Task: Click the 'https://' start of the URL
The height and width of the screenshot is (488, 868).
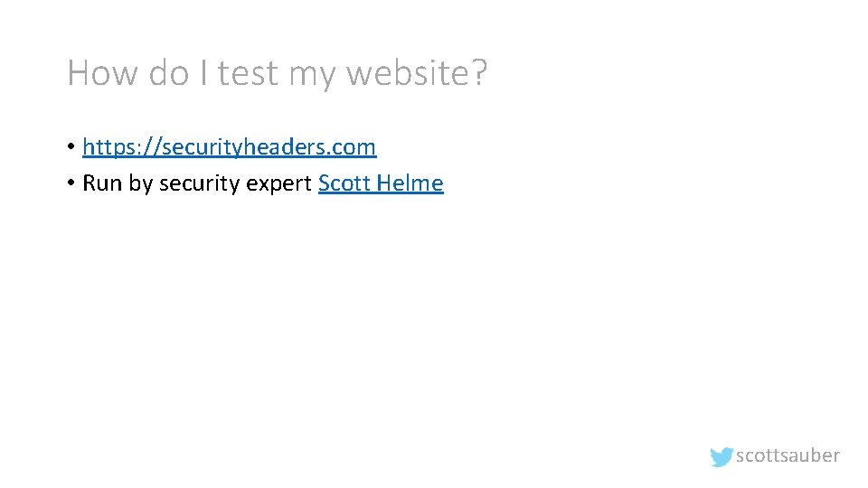Action: [x=111, y=146]
